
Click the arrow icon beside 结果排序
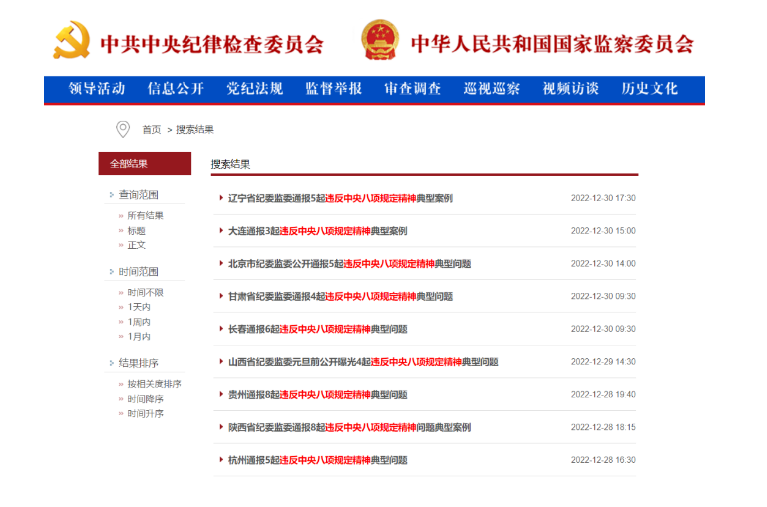pyautogui.click(x=112, y=363)
